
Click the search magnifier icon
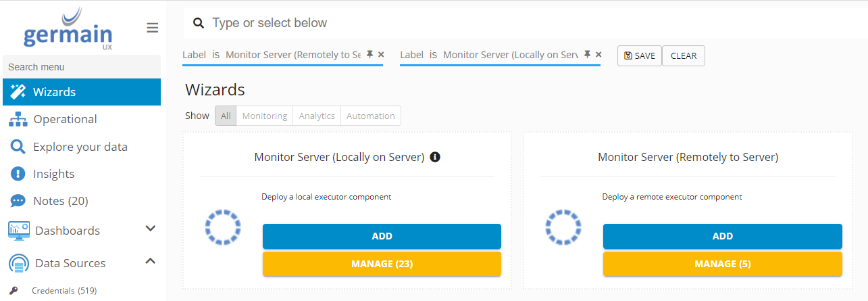(199, 23)
